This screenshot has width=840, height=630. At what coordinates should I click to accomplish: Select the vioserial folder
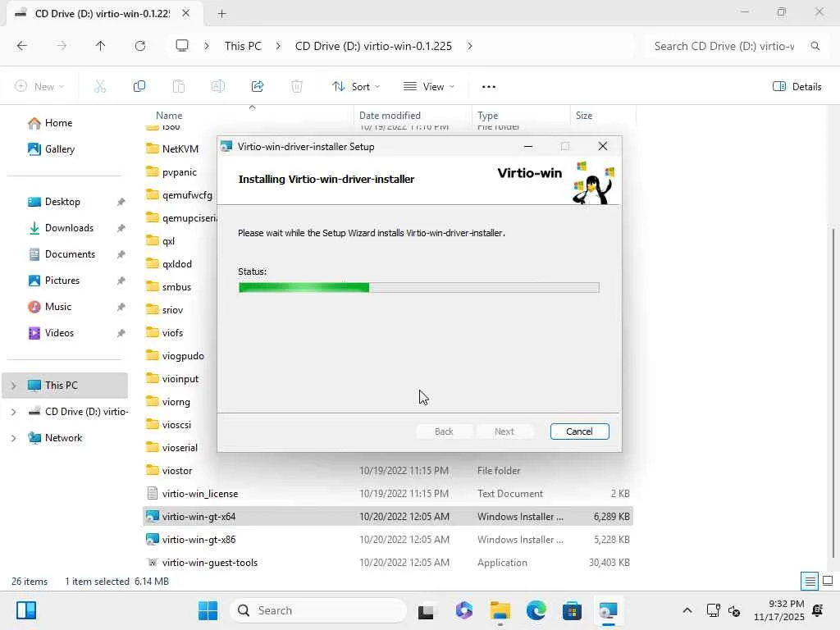pos(180,448)
